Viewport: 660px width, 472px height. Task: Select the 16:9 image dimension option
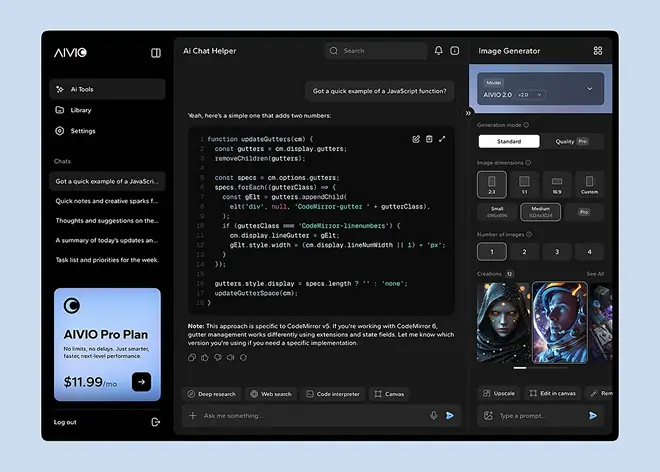557,185
